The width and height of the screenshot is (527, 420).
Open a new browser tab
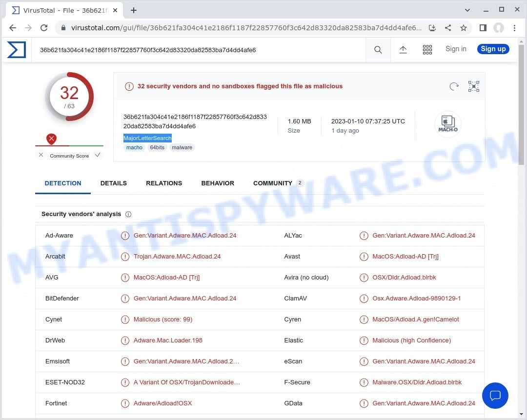point(133,10)
